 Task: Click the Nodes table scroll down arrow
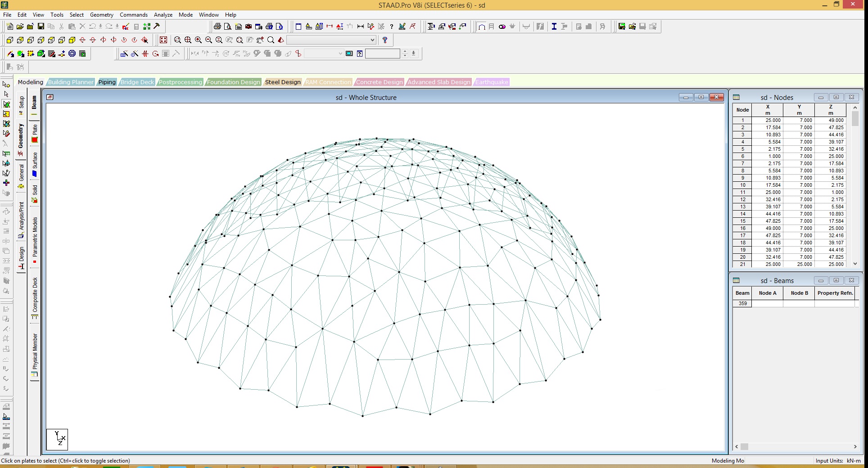(x=855, y=264)
